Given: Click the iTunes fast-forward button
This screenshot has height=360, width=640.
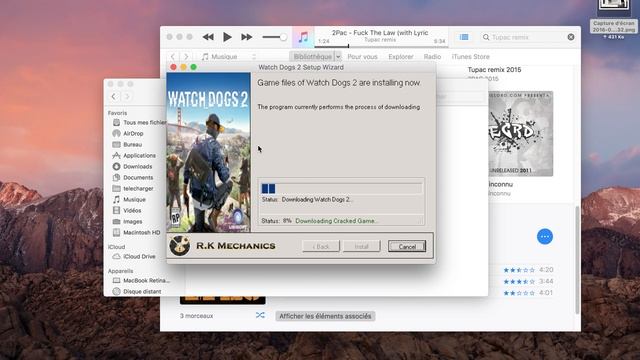Looking at the screenshot, I should point(247,37).
